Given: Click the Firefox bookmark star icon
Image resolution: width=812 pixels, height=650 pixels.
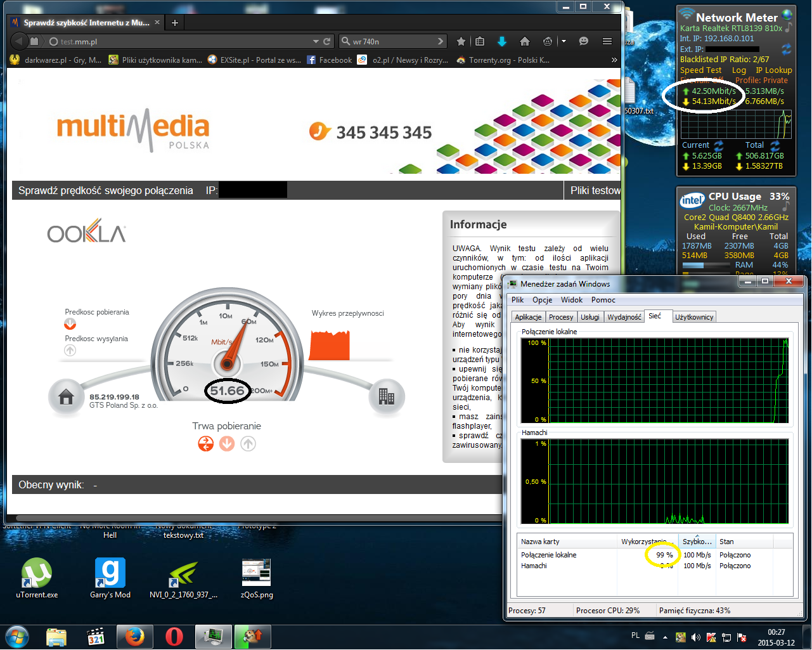Looking at the screenshot, I should tap(461, 41).
